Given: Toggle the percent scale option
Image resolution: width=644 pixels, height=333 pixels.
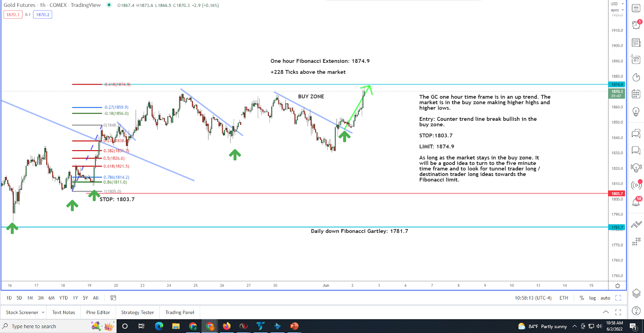Looking at the screenshot, I should (x=582, y=298).
